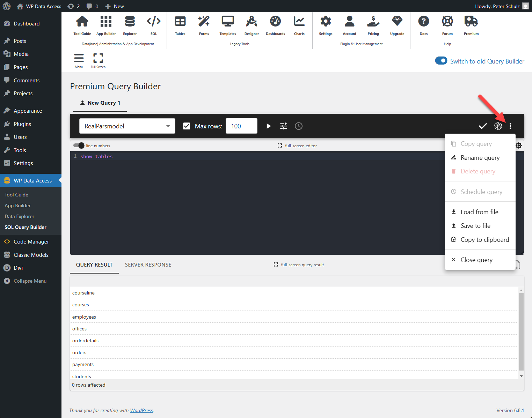The image size is (532, 418).
Task: Choose Delete query menu entry
Action: coord(480,171)
